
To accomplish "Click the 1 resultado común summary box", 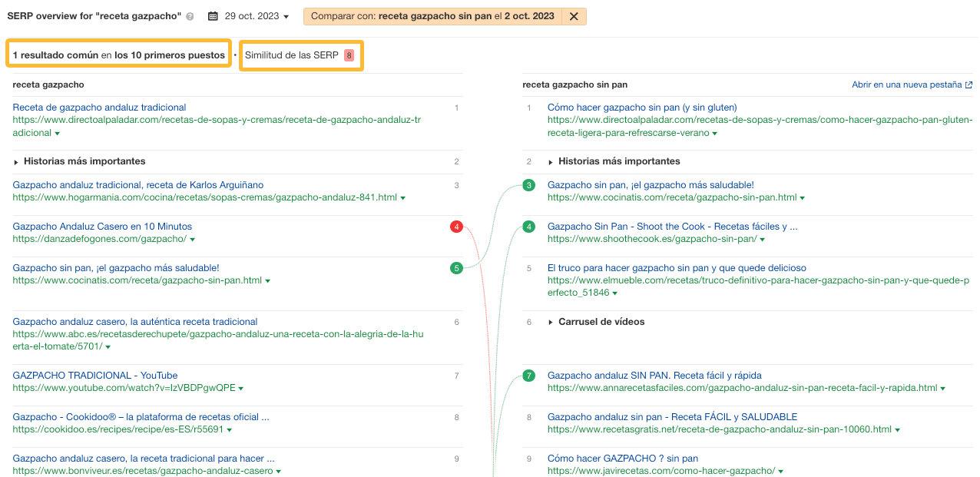I will (x=119, y=55).
